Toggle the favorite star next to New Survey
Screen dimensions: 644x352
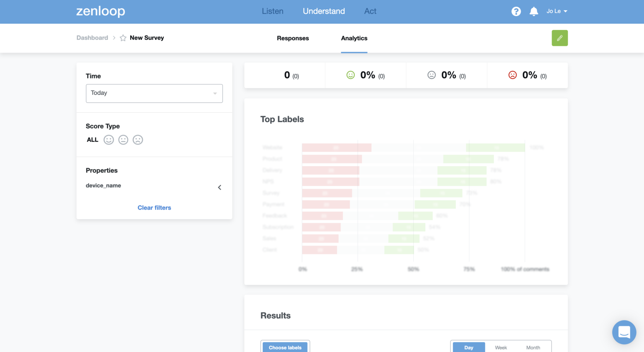[122, 38]
